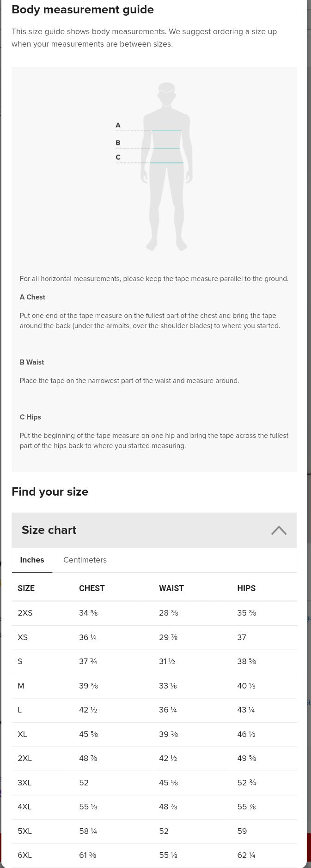Click the A chest marker label
The width and height of the screenshot is (311, 868).
118,125
